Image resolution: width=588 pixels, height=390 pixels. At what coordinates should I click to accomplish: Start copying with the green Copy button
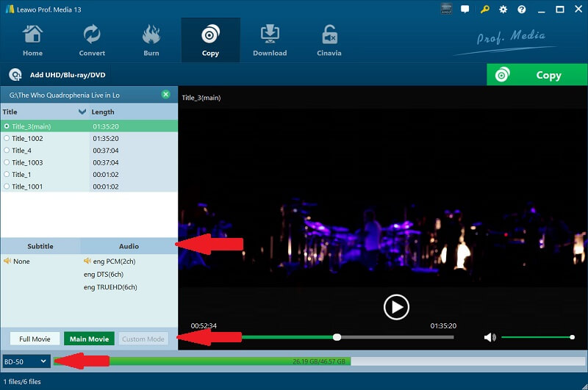pos(537,75)
